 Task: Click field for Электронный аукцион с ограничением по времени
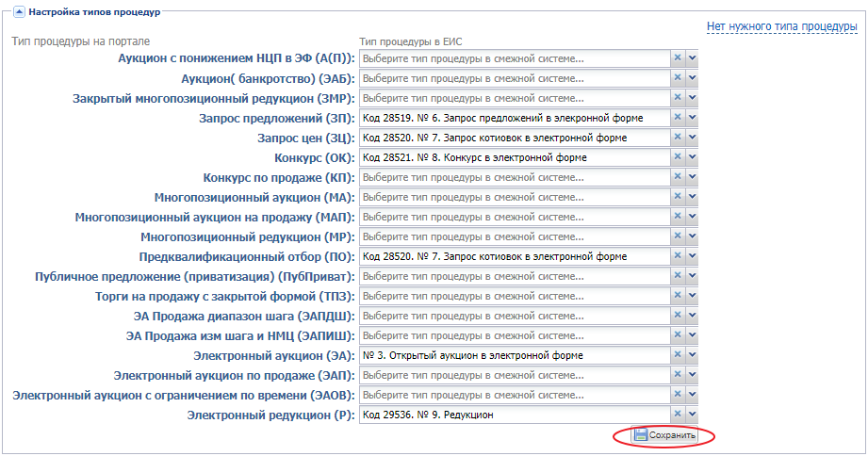pos(514,395)
